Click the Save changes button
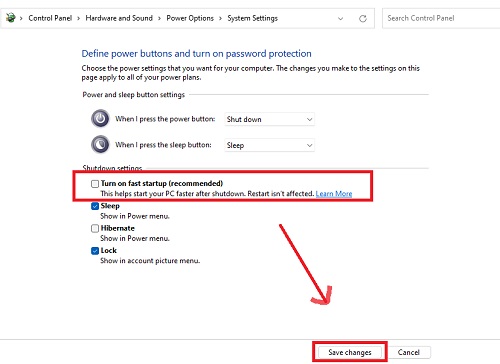This screenshot has width=500, height=364. coord(350,352)
